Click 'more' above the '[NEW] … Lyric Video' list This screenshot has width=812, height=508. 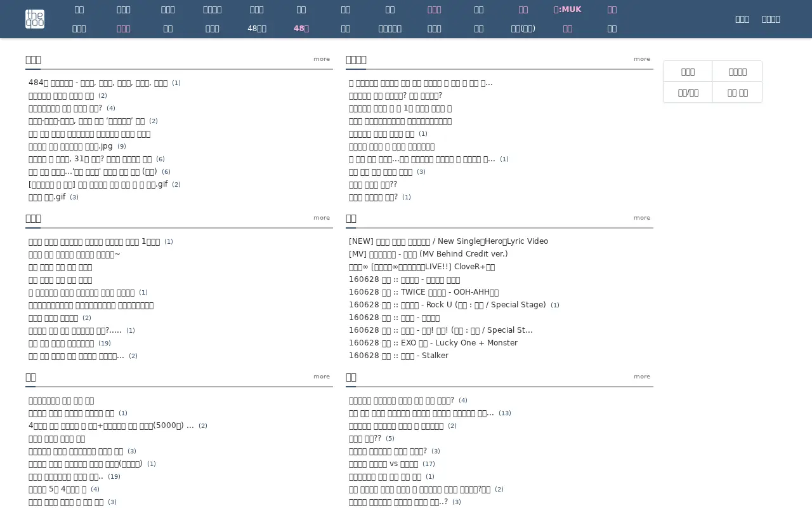tap(642, 218)
